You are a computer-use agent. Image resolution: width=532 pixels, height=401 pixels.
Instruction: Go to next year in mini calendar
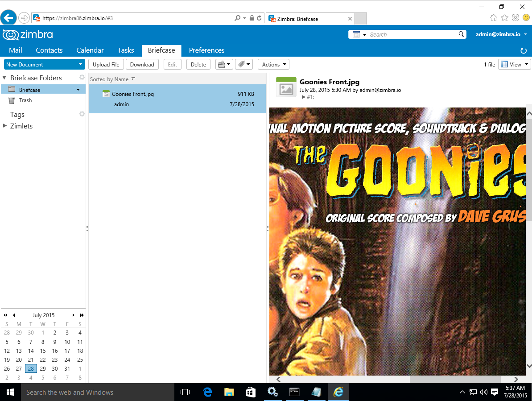point(82,315)
